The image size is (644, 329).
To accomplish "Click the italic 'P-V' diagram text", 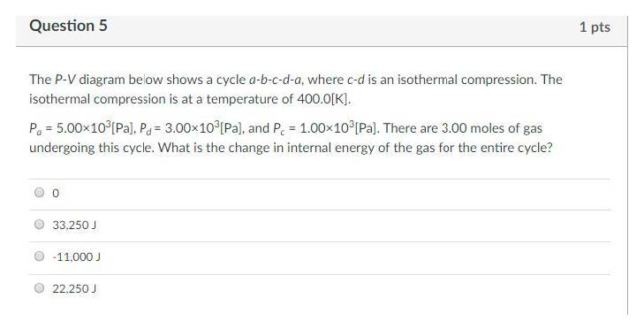I will [x=64, y=80].
